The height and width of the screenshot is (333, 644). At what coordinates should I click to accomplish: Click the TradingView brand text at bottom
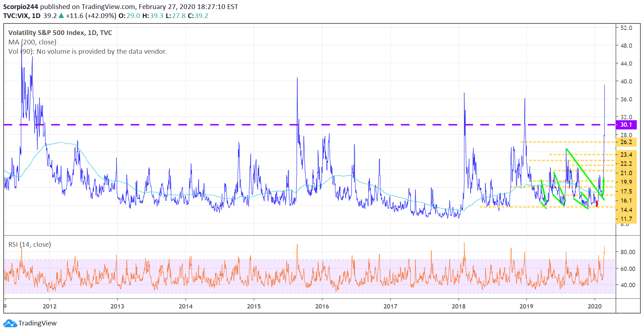tap(38, 323)
